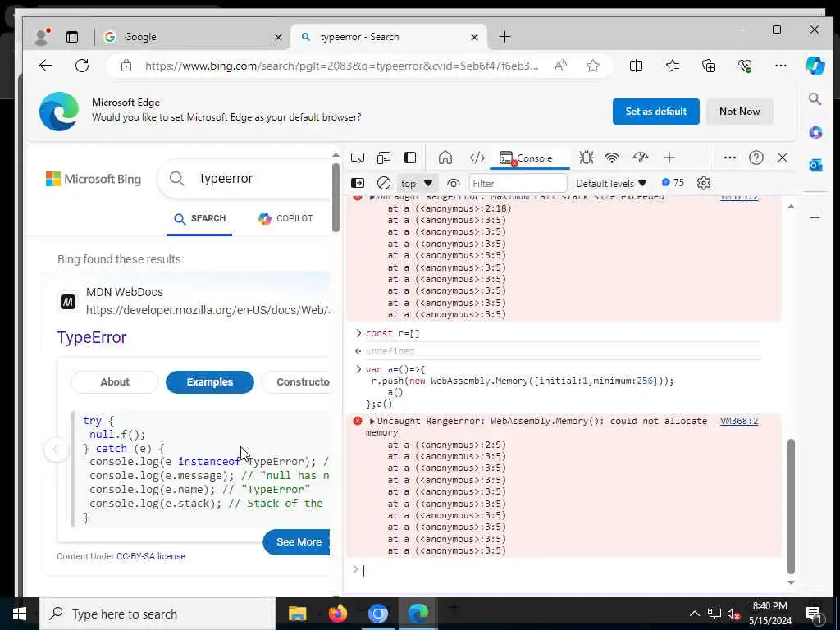
Task: Close the DevTools panel
Action: (x=782, y=158)
